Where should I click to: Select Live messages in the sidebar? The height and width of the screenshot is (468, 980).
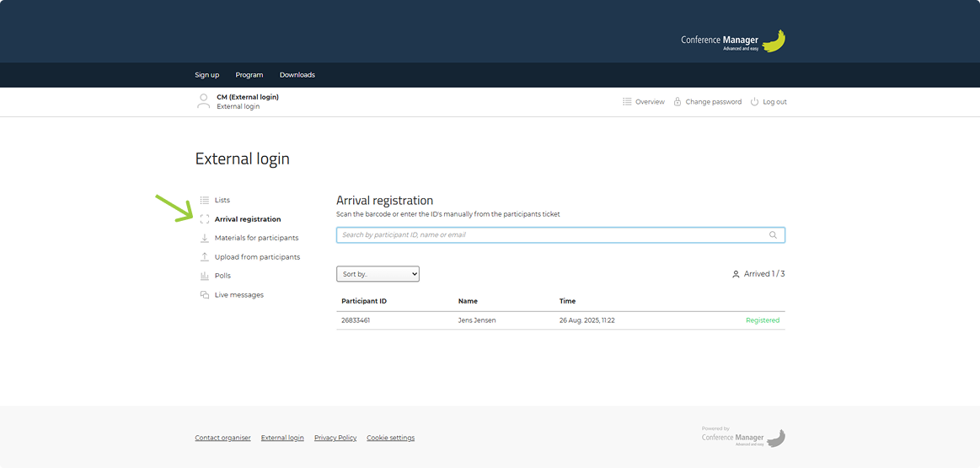(238, 294)
